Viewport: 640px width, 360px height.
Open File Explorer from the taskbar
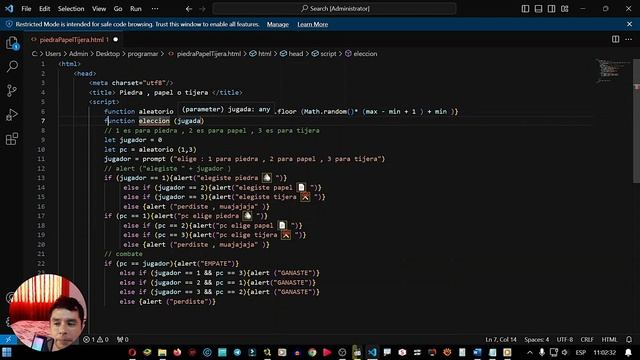pos(162,352)
